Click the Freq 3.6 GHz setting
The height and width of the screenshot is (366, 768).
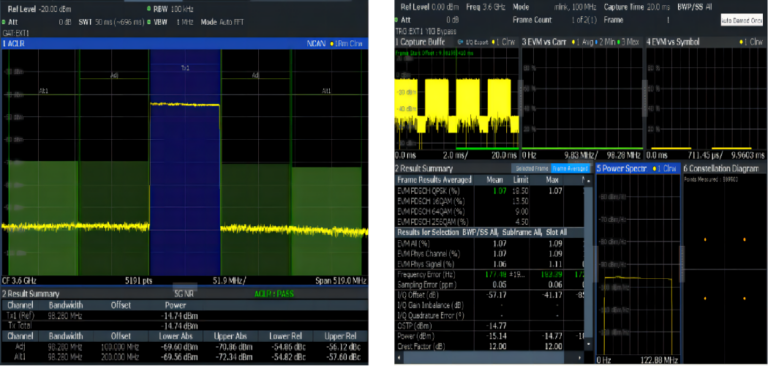point(485,7)
